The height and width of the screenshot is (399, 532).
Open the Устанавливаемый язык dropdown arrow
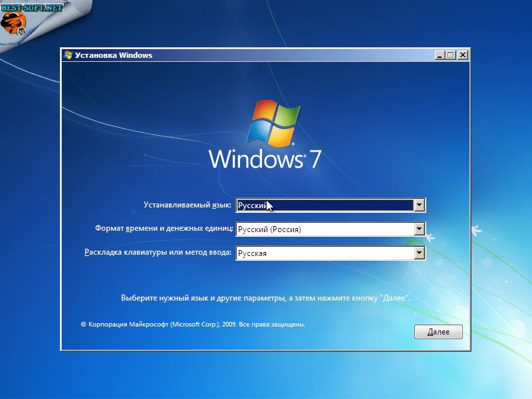[x=420, y=205]
